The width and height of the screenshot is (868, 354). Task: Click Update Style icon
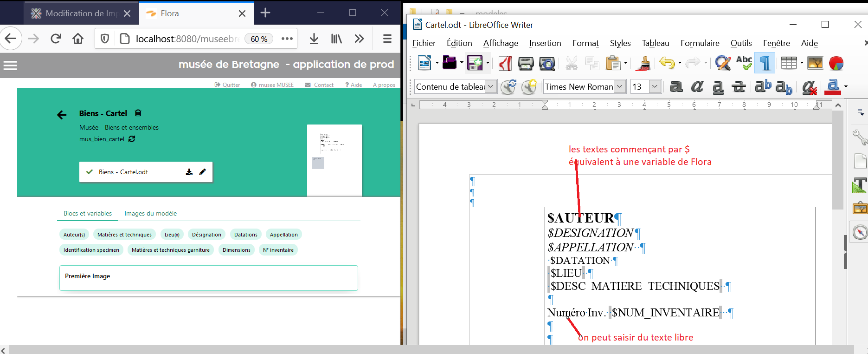point(508,87)
